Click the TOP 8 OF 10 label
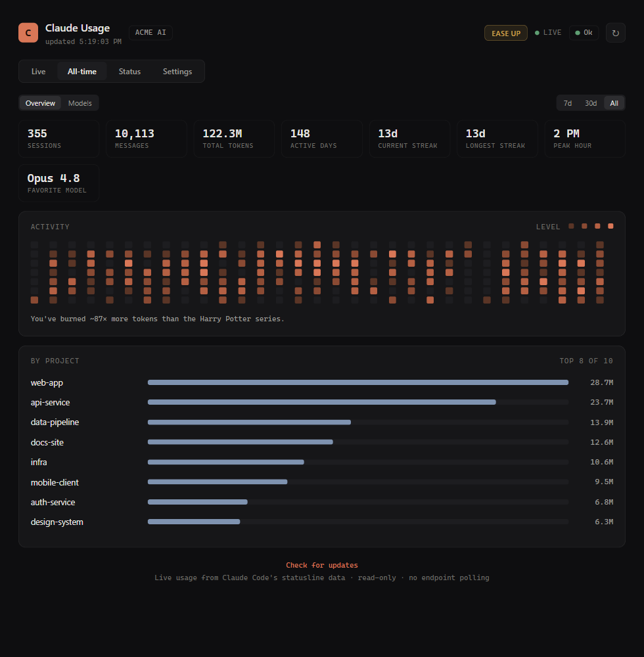The image size is (644, 657). tap(586, 361)
